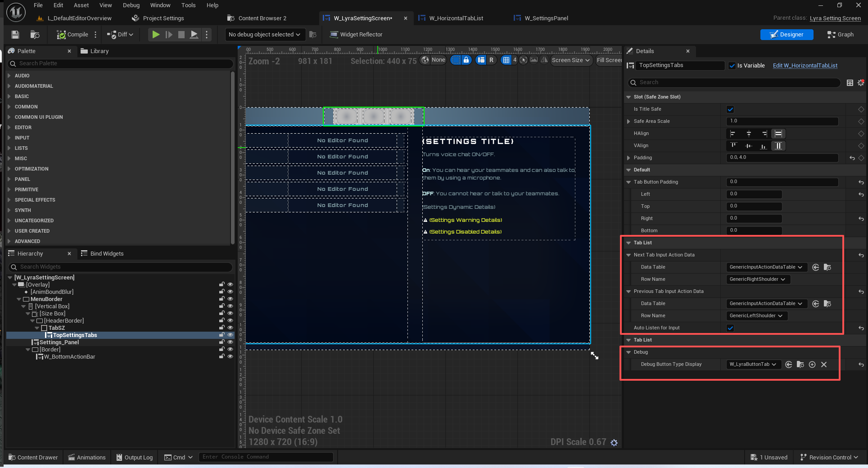Browse to Next Tab Data Table asset
Image resolution: width=868 pixels, height=468 pixels.
pos(827,267)
